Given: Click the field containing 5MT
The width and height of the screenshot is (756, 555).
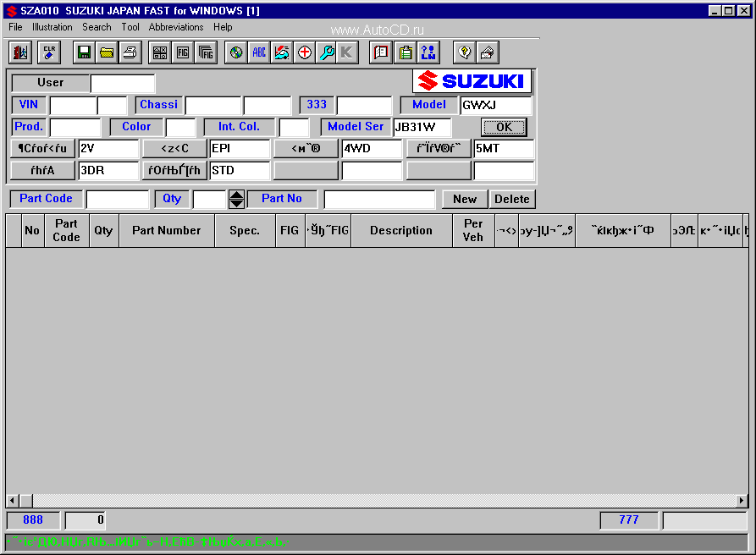Looking at the screenshot, I should tap(504, 149).
